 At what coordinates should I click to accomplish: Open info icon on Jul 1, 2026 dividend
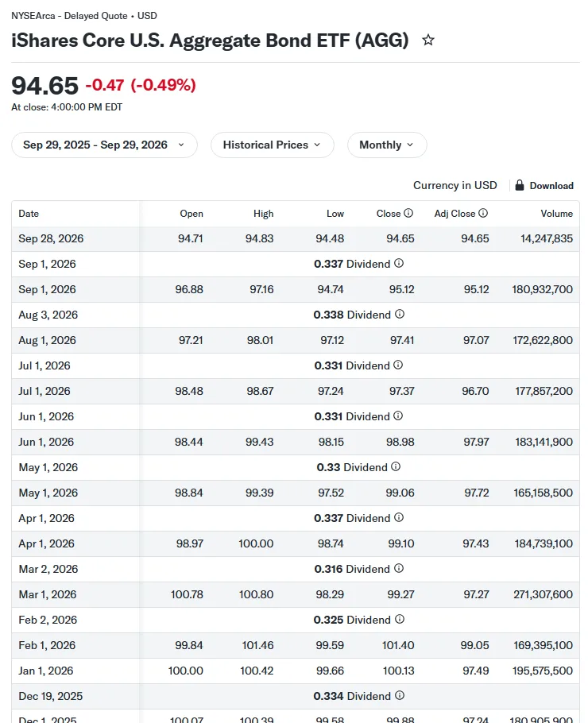pos(398,365)
